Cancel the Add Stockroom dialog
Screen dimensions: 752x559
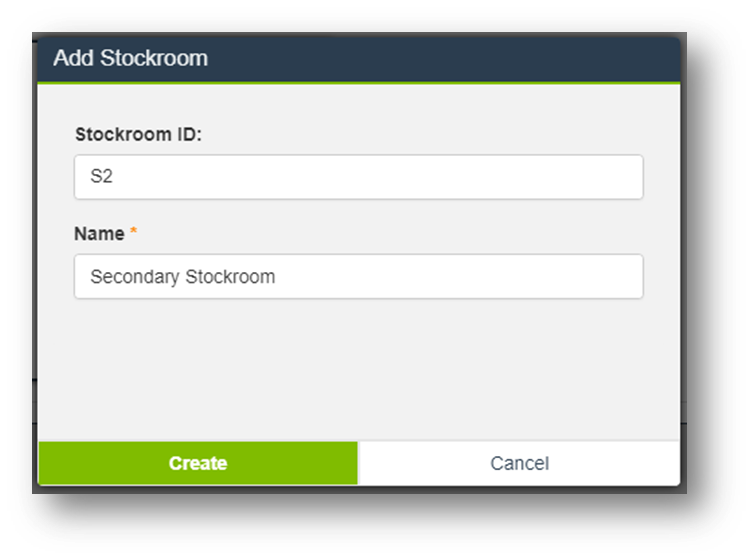coord(519,463)
